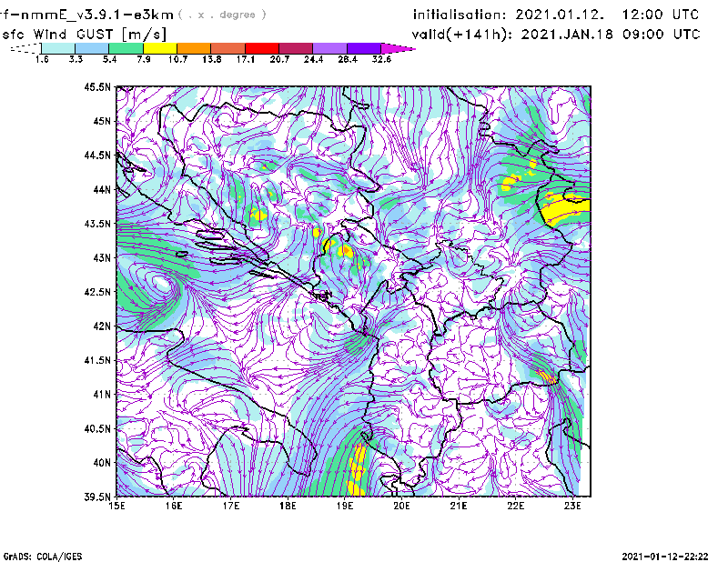Click the 23E longitude label
The image size is (728, 562).
tap(572, 506)
